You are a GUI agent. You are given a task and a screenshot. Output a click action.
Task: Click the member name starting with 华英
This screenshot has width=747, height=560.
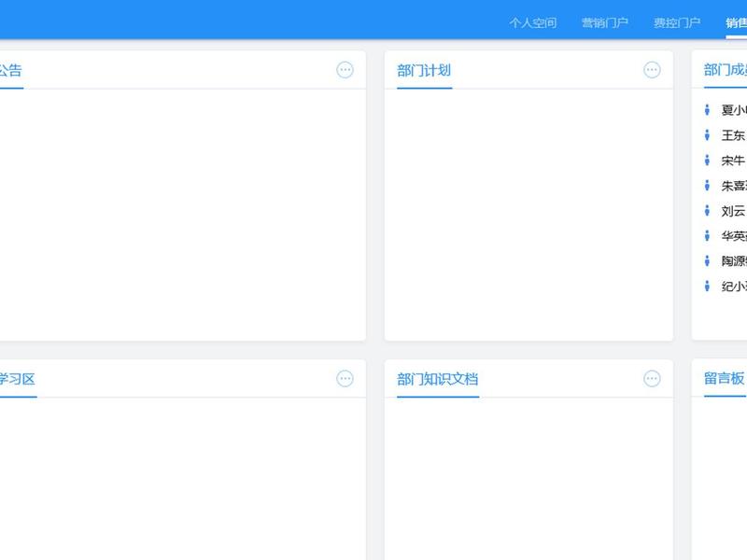pyautogui.click(x=734, y=236)
